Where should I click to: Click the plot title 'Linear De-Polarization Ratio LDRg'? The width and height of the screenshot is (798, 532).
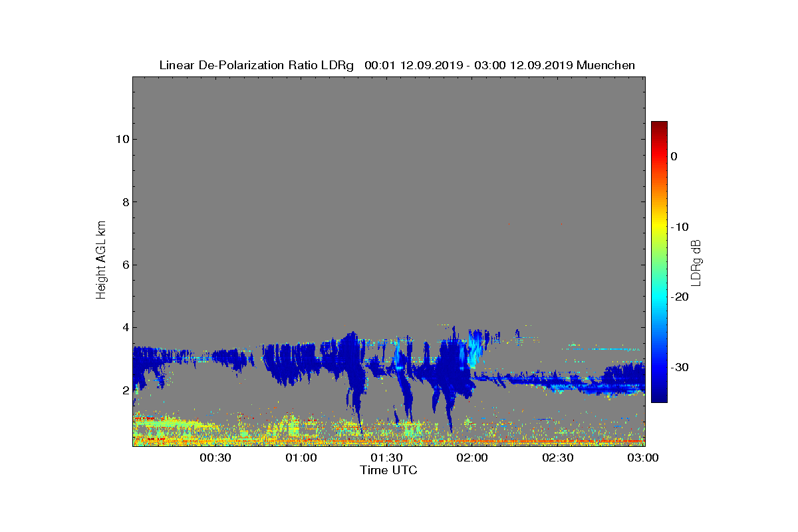coord(258,65)
